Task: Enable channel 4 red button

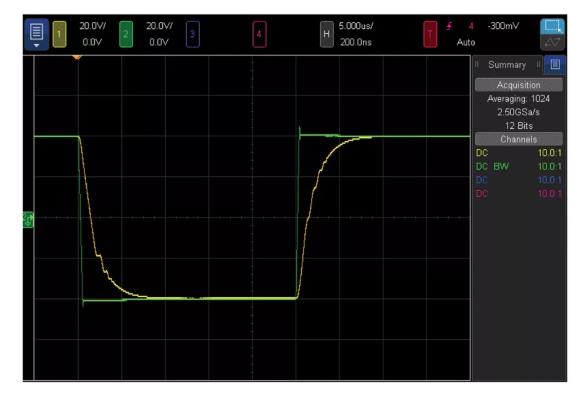Action: click(260, 34)
